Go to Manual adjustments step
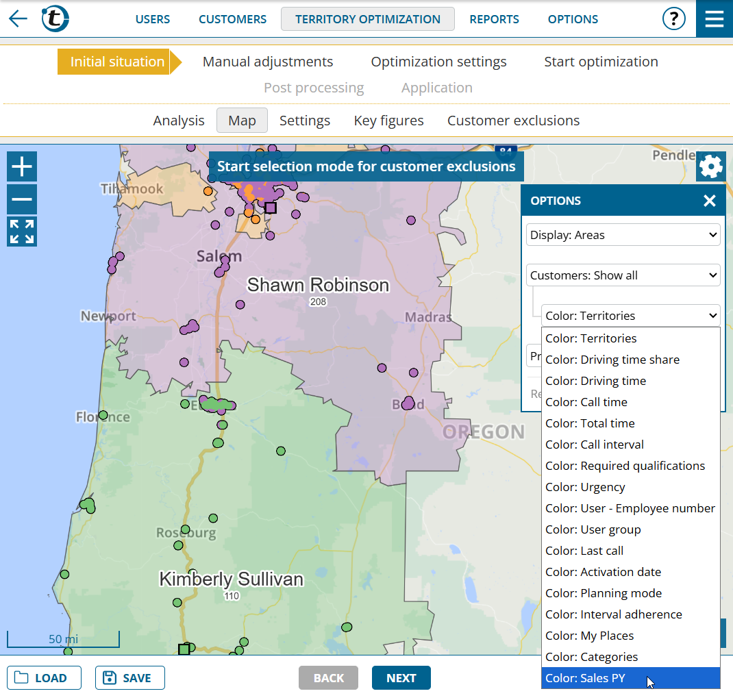This screenshot has height=700, width=733. coord(268,62)
